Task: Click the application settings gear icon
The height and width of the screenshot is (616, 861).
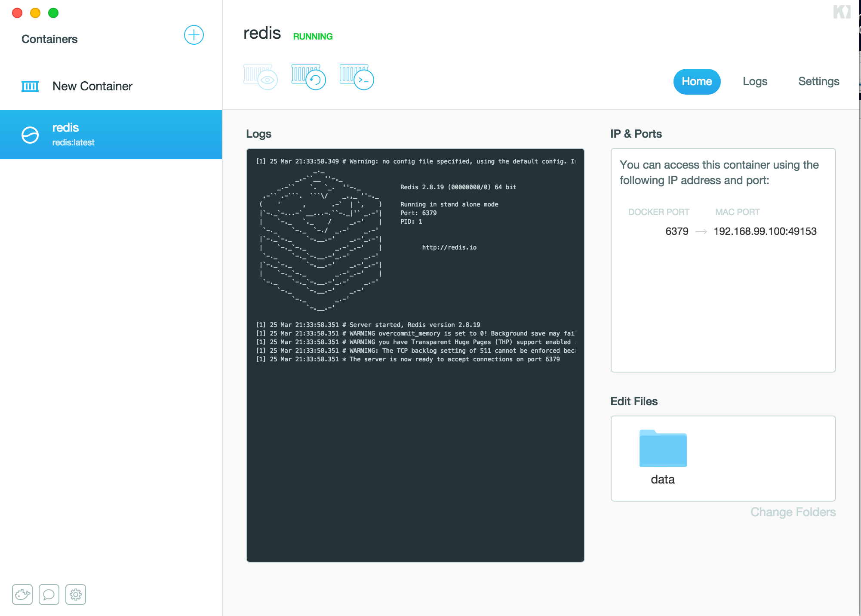Action: tap(76, 594)
